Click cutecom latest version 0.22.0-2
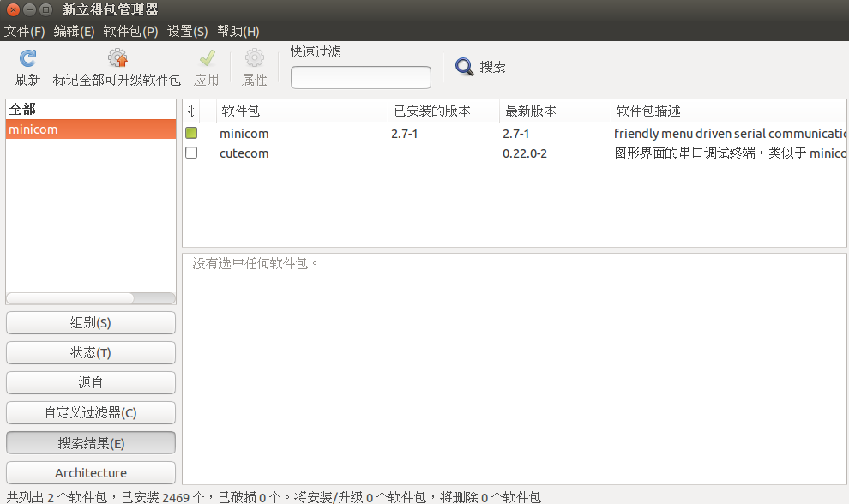The height and width of the screenshot is (504, 849). 524,153
